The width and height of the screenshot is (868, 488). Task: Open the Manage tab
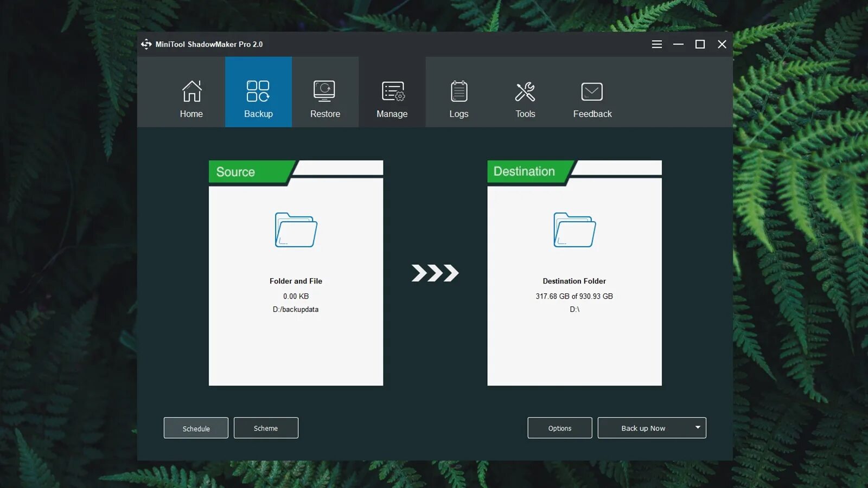392,92
